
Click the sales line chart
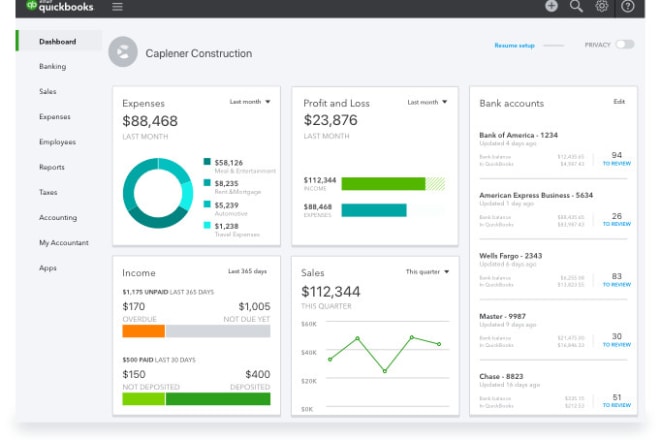[384, 354]
